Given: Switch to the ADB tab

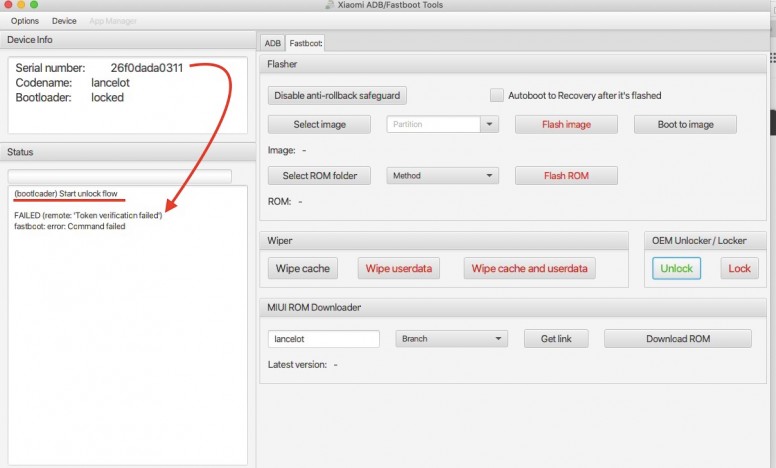Looking at the screenshot, I should click(272, 43).
